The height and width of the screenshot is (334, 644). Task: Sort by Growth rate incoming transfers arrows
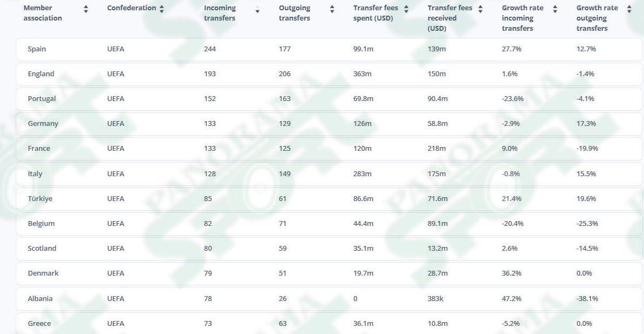click(555, 9)
